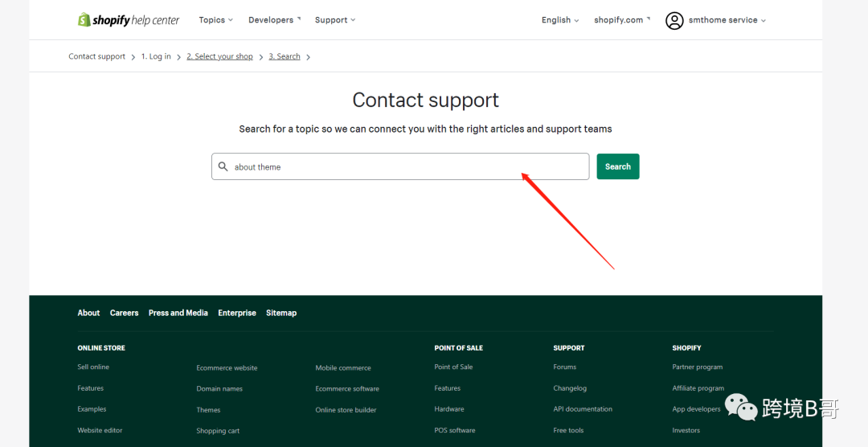Open the Developers menu
The image size is (868, 447).
point(275,20)
